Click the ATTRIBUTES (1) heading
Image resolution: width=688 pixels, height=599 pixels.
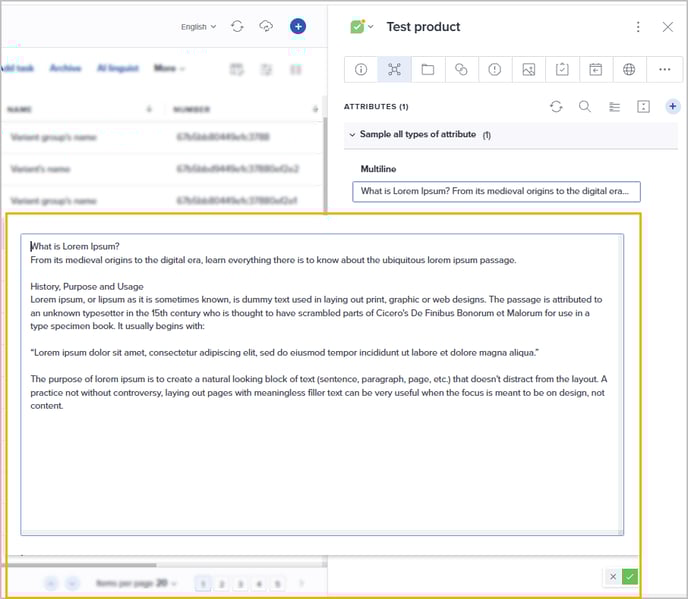pyautogui.click(x=376, y=107)
